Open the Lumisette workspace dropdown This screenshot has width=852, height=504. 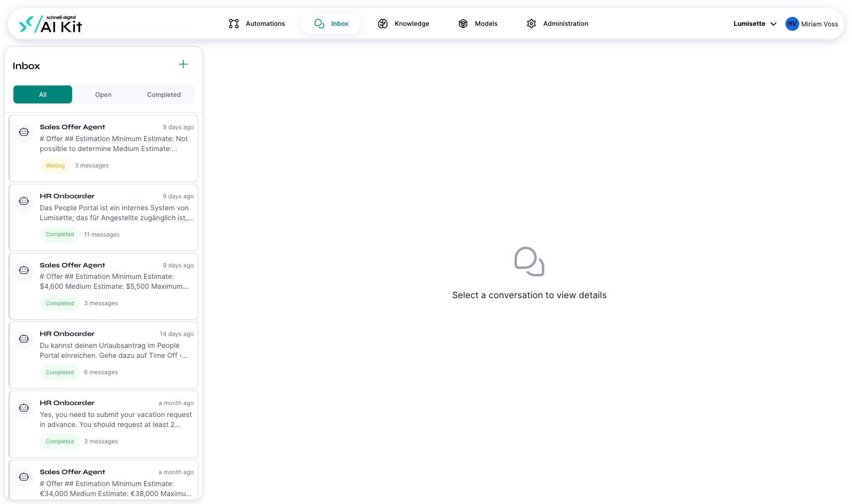[x=755, y=23]
